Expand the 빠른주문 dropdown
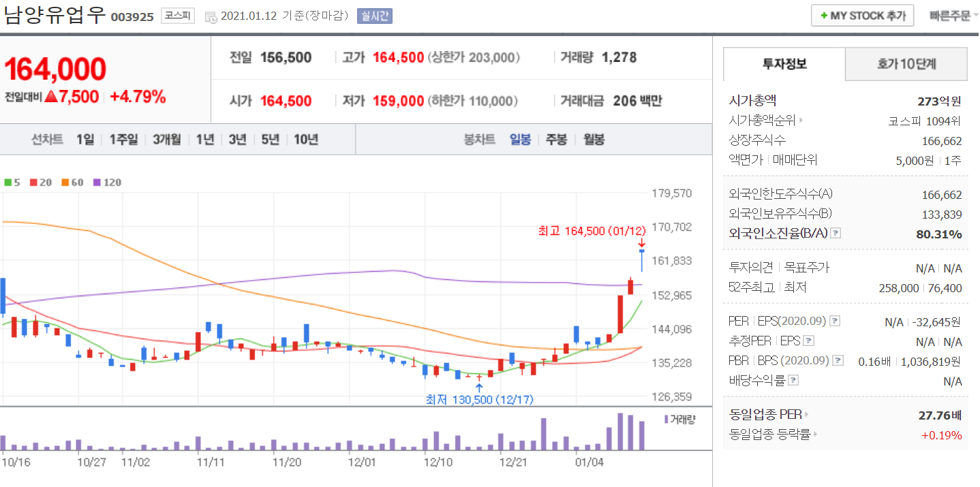The image size is (980, 487). [953, 16]
